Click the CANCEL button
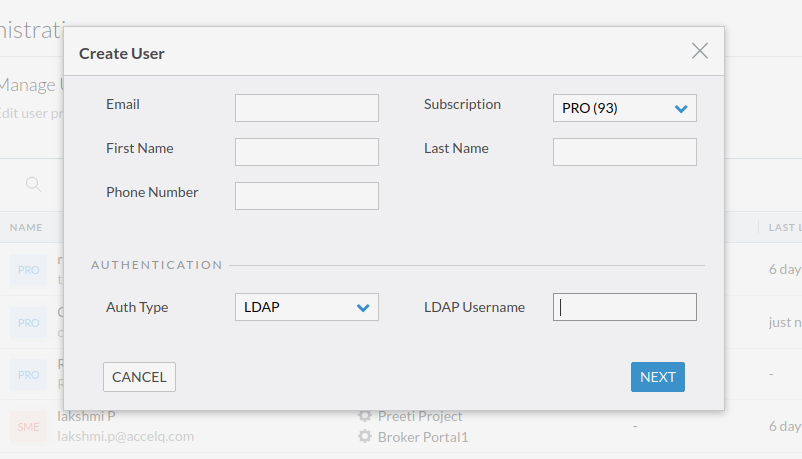This screenshot has width=802, height=459. pos(139,377)
